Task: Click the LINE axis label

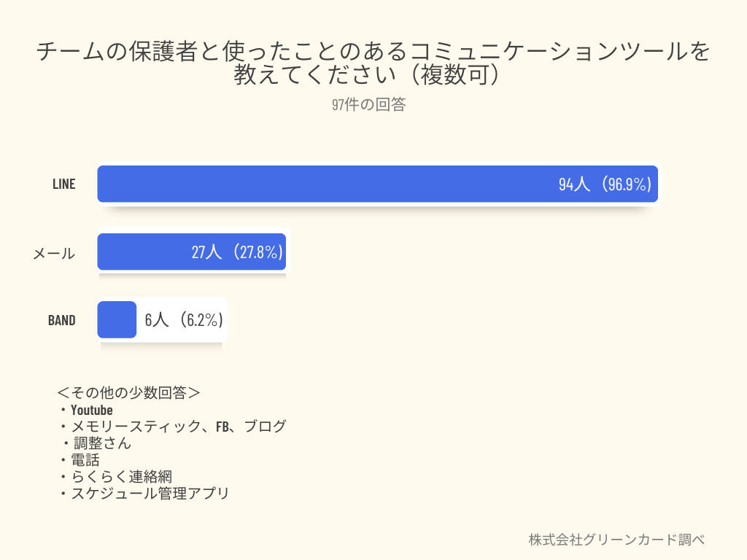Action: [64, 184]
